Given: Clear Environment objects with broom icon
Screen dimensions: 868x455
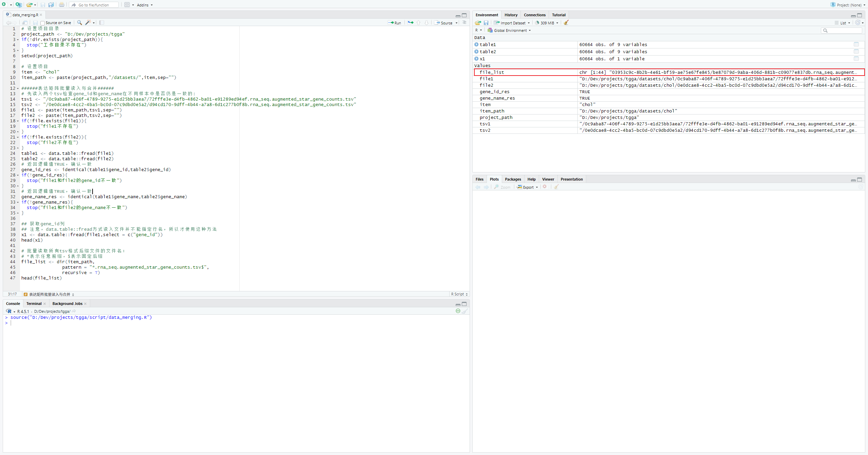Looking at the screenshot, I should [566, 23].
